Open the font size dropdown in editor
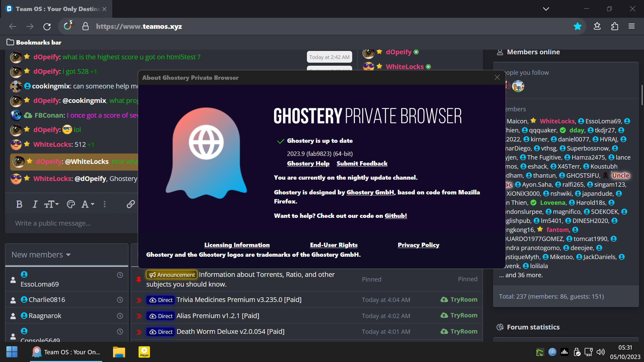Viewport: 644px width, 362px height. (x=51, y=204)
